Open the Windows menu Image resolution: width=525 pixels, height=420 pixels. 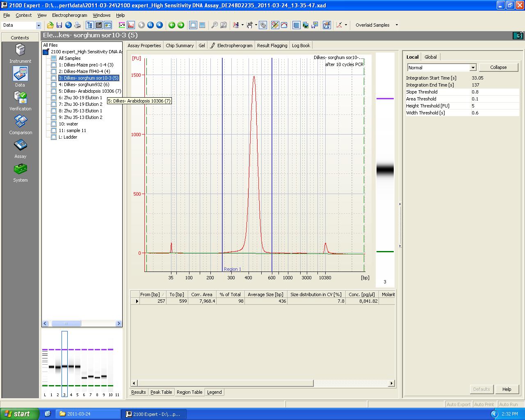point(101,15)
